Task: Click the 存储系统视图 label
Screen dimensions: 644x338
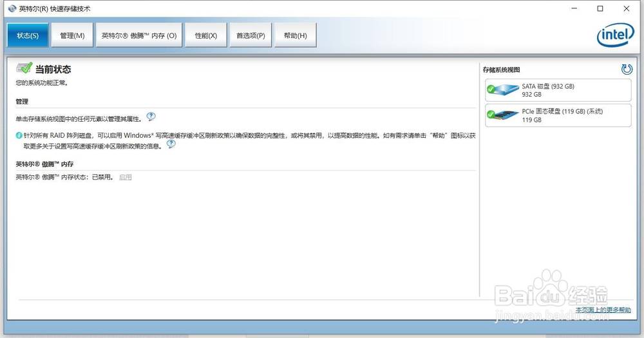Action: pos(502,70)
